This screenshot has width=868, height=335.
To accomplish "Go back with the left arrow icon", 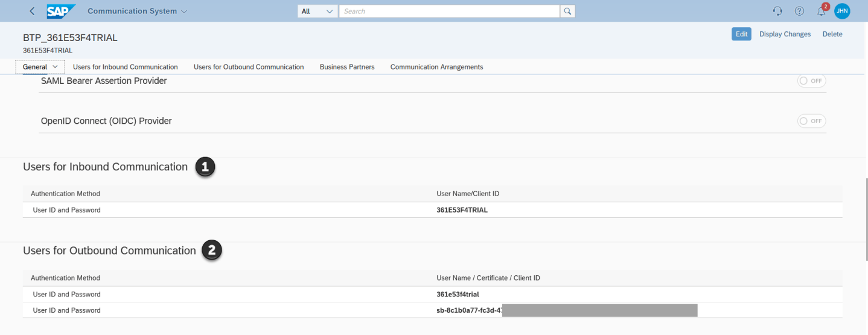I will coord(32,11).
